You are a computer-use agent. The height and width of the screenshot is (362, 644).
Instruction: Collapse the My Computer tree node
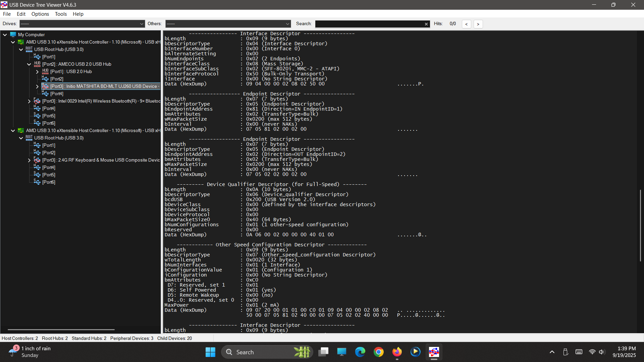[5, 35]
